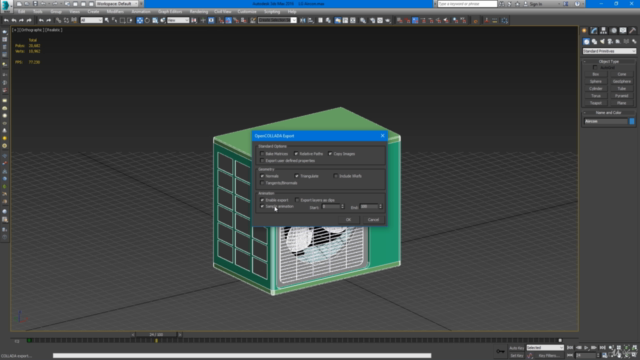This screenshot has height=360, width=640.
Task: Toggle Normals checkbox in Geometry
Action: [x=262, y=176]
